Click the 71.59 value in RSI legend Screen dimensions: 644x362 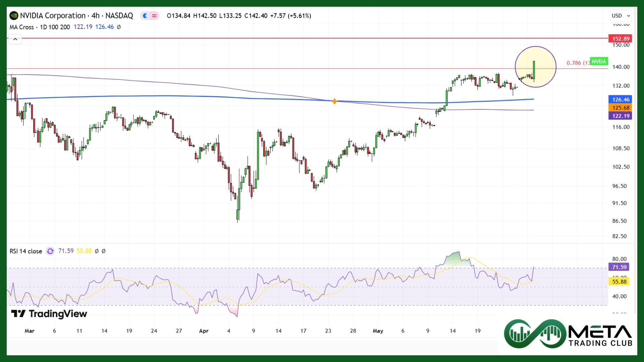click(66, 251)
